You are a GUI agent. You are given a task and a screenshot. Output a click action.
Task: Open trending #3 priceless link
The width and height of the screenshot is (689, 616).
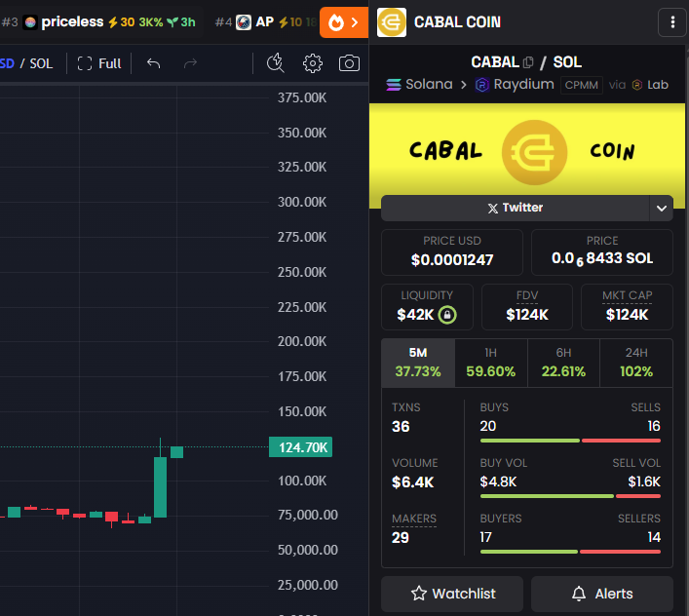98,22
